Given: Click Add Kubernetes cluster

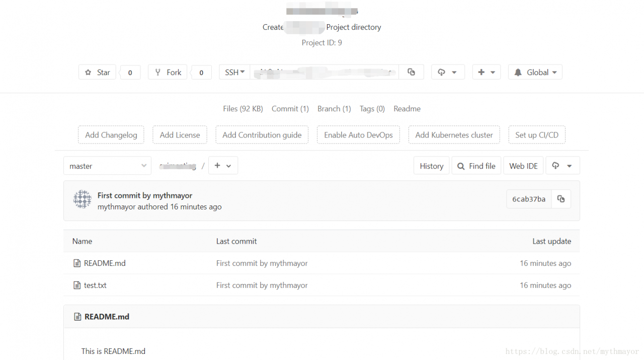Looking at the screenshot, I should tap(454, 135).
